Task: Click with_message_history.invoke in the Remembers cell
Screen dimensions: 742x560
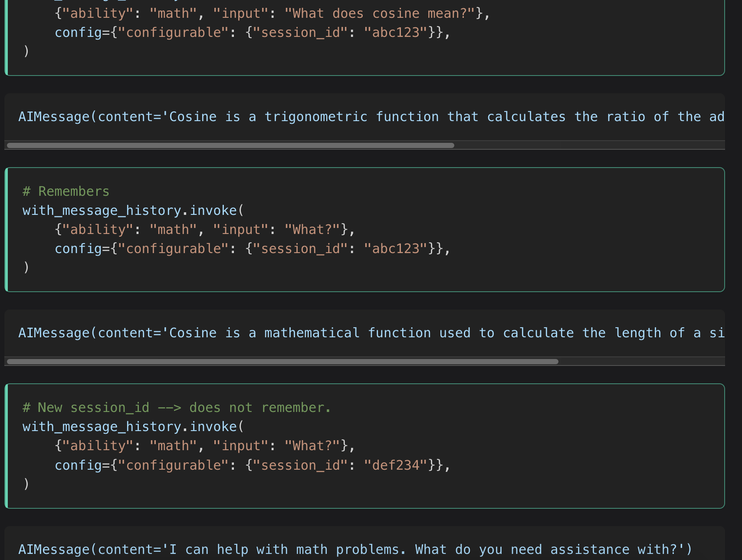Action: (x=130, y=211)
